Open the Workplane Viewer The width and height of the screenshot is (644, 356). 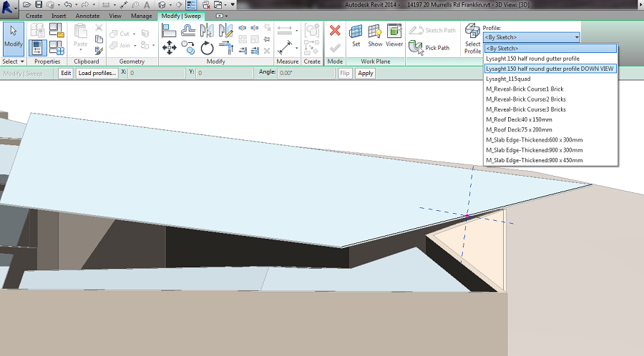pos(394,35)
